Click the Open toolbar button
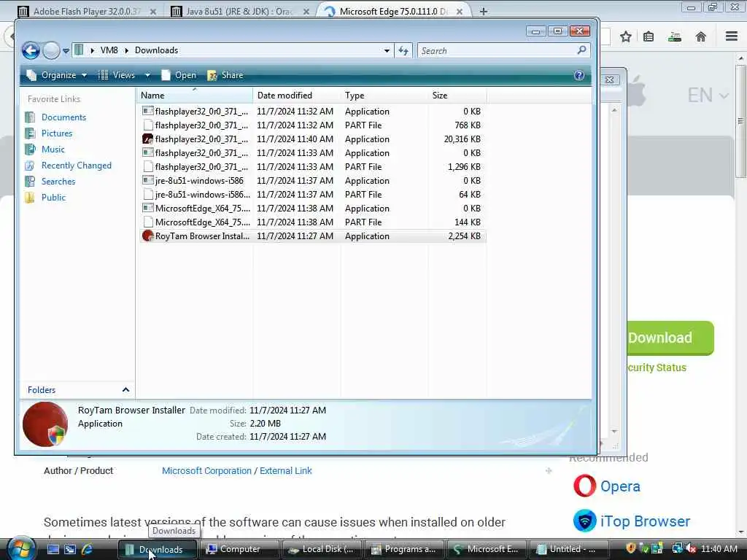The width and height of the screenshot is (747, 560). 179,75
